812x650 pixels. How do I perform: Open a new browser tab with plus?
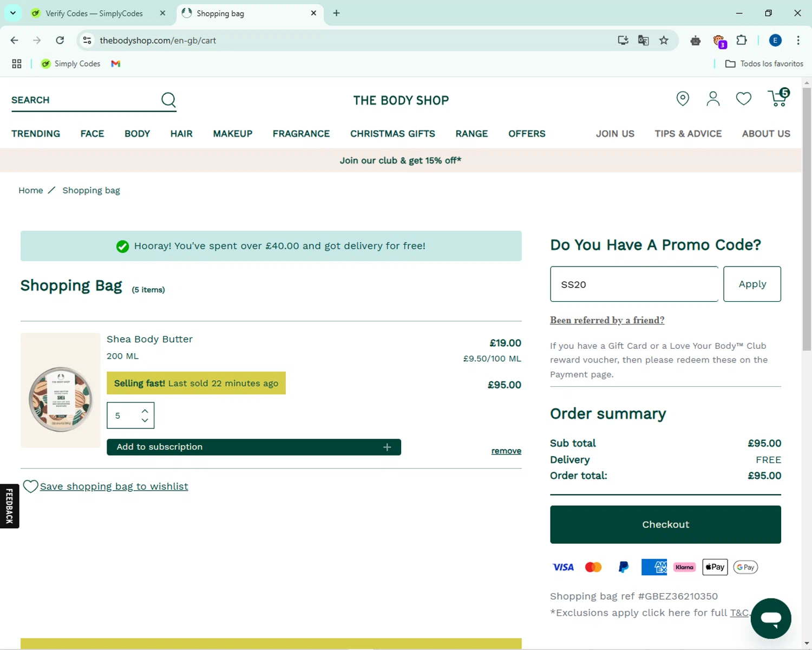(336, 13)
